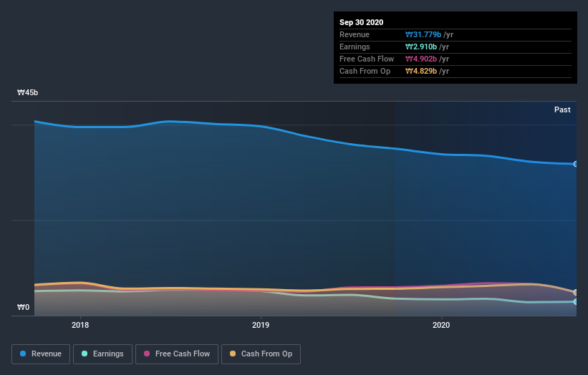This screenshot has height=375, width=588.
Task: Click the 2019 axis label
Action: tap(261, 325)
